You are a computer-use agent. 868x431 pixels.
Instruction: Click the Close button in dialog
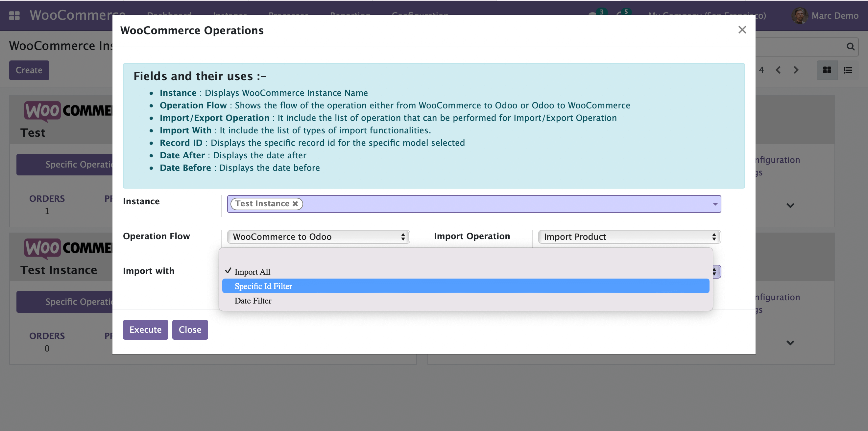pyautogui.click(x=190, y=329)
